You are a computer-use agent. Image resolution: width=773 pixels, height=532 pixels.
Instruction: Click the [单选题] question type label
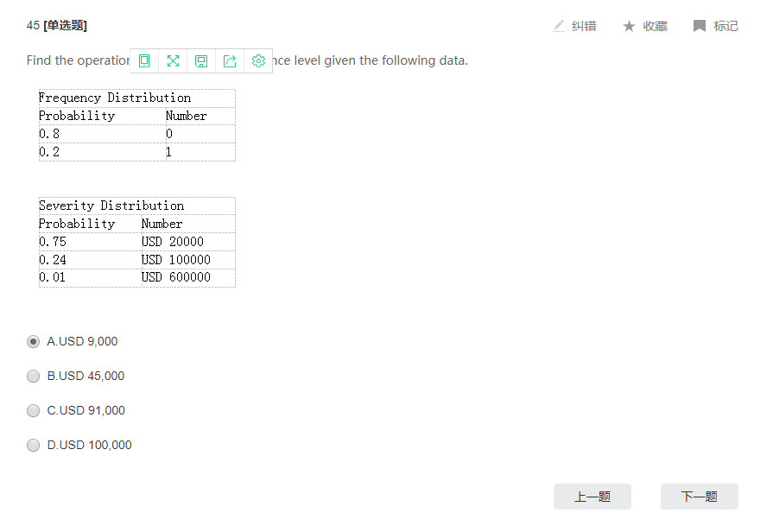[x=65, y=26]
